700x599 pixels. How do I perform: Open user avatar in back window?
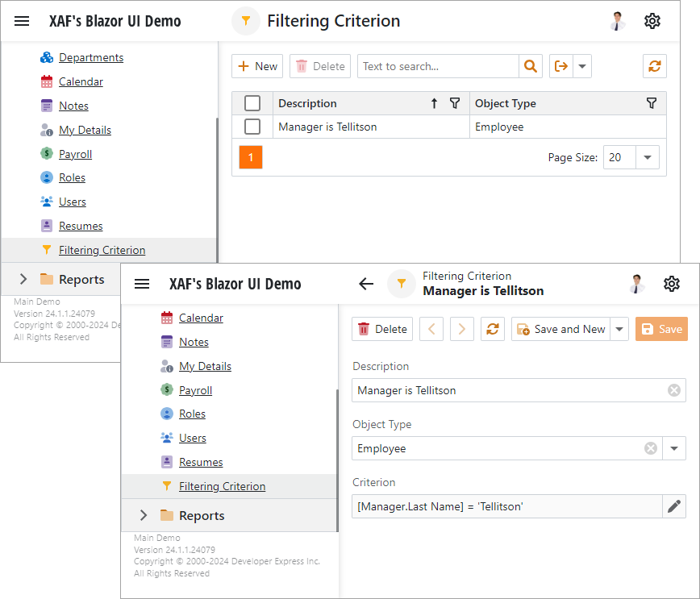618,21
